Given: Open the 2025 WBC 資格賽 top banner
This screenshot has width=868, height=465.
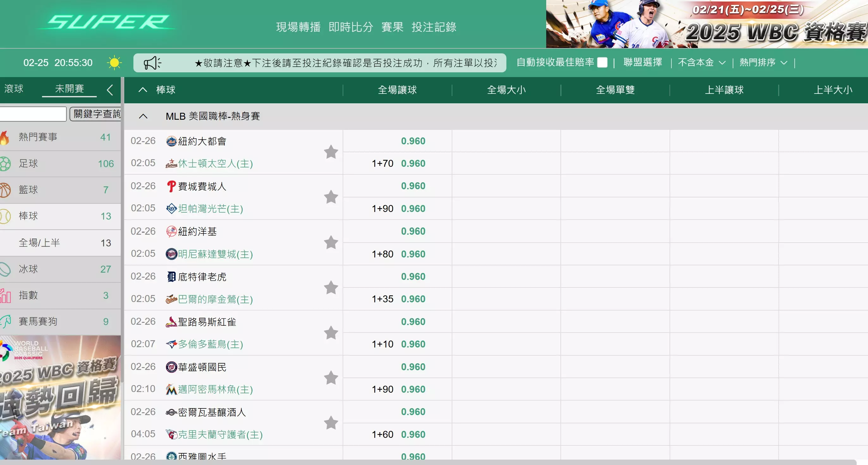Looking at the screenshot, I should pyautogui.click(x=707, y=24).
